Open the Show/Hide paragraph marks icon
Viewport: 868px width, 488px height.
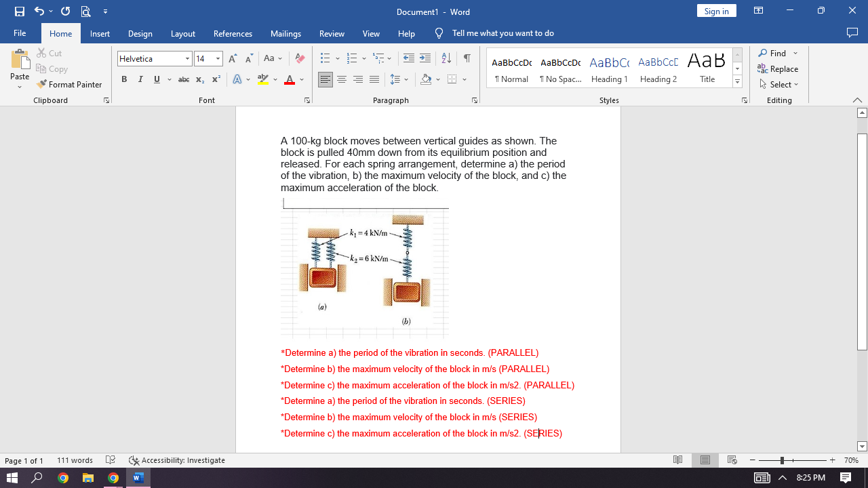(x=466, y=59)
